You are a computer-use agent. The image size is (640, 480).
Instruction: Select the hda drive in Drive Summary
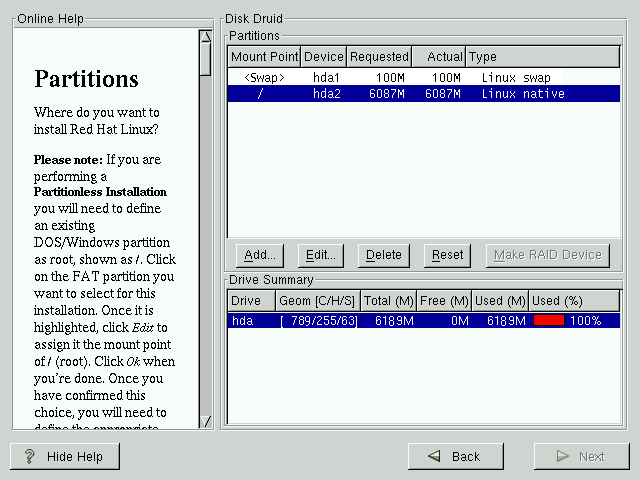point(424,321)
